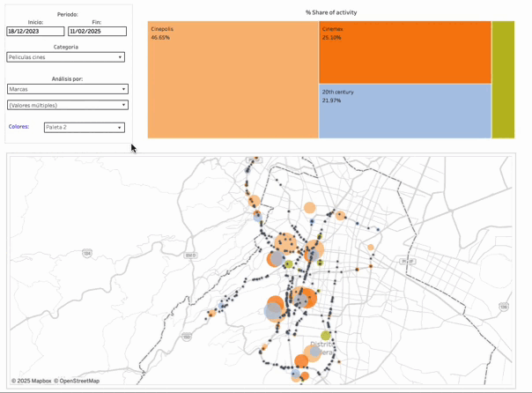Image resolution: width=532 pixels, height=393 pixels.
Task: Click the olive green map bubble near Distrito label
Action: (x=326, y=336)
